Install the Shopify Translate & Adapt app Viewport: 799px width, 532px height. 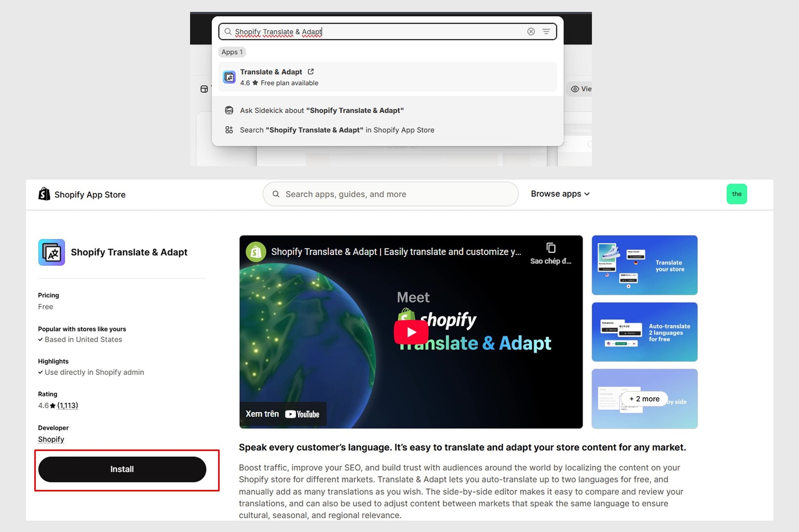(122, 469)
